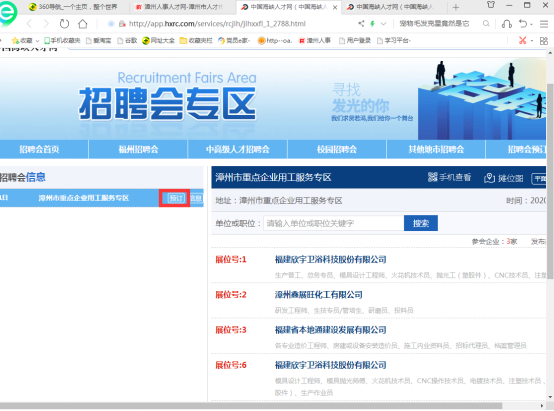This screenshot has width=554, height=411.
Task: Click the vertical page scrollbar
Action: (x=550, y=182)
